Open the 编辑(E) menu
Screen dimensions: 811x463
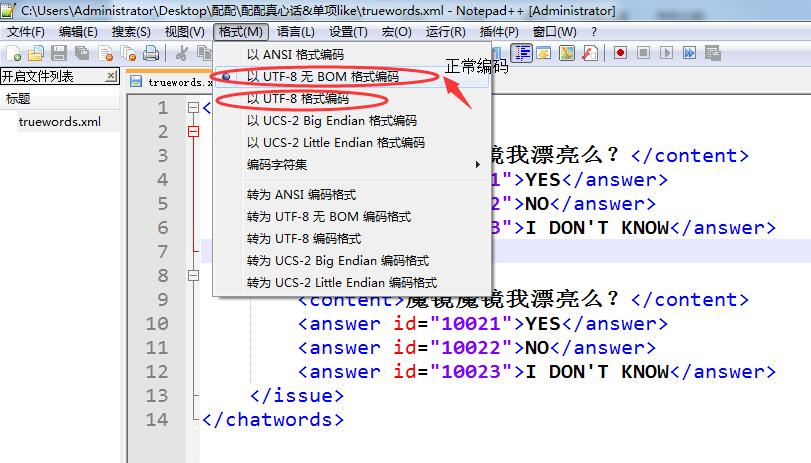pyautogui.click(x=78, y=32)
